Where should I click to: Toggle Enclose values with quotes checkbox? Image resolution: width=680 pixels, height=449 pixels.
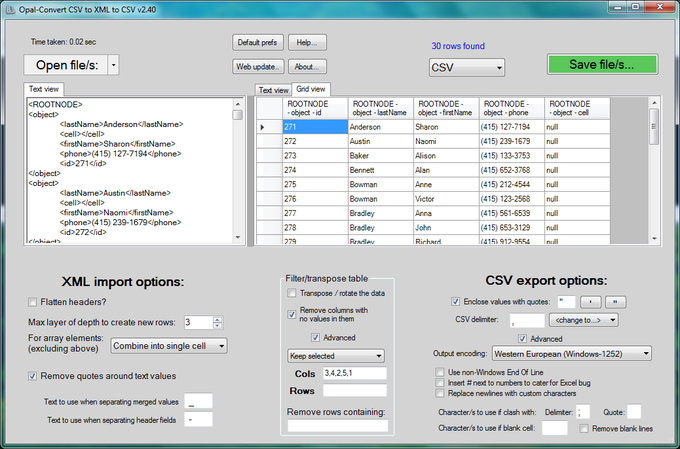(456, 302)
